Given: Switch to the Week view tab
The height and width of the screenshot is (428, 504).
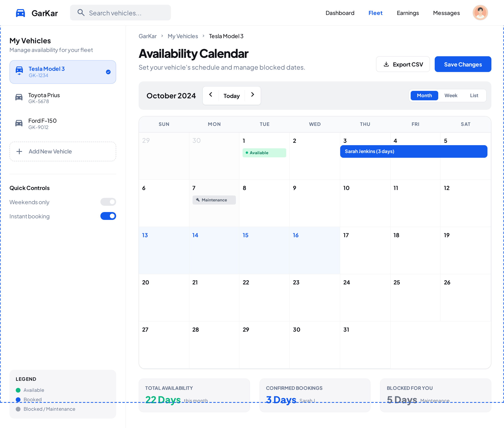Looking at the screenshot, I should pyautogui.click(x=451, y=95).
